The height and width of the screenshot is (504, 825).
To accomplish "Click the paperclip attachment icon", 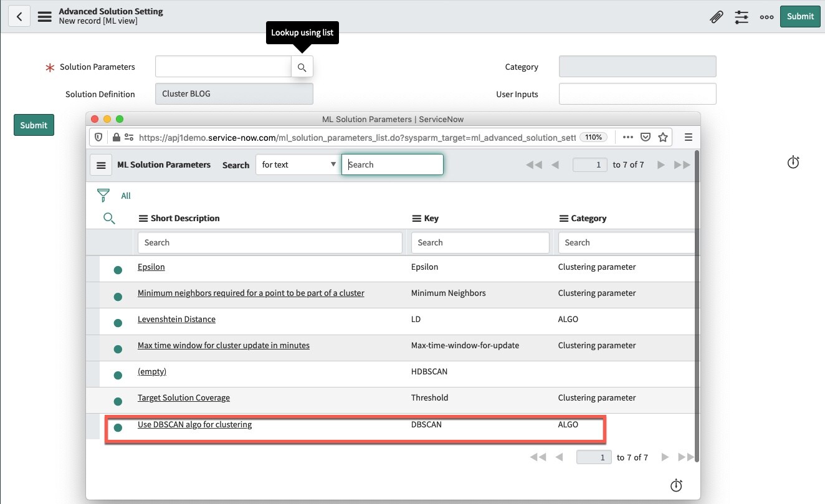I will point(715,17).
